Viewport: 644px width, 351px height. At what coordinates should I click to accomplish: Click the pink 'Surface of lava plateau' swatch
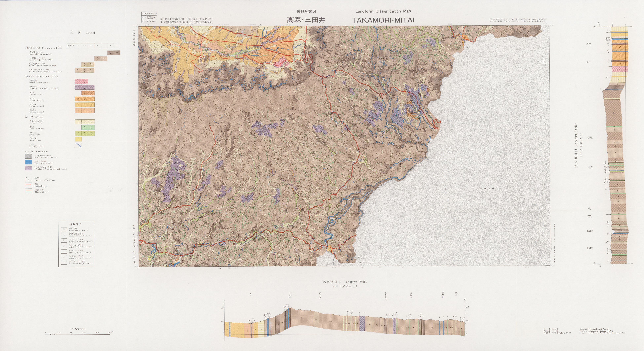[81, 81]
